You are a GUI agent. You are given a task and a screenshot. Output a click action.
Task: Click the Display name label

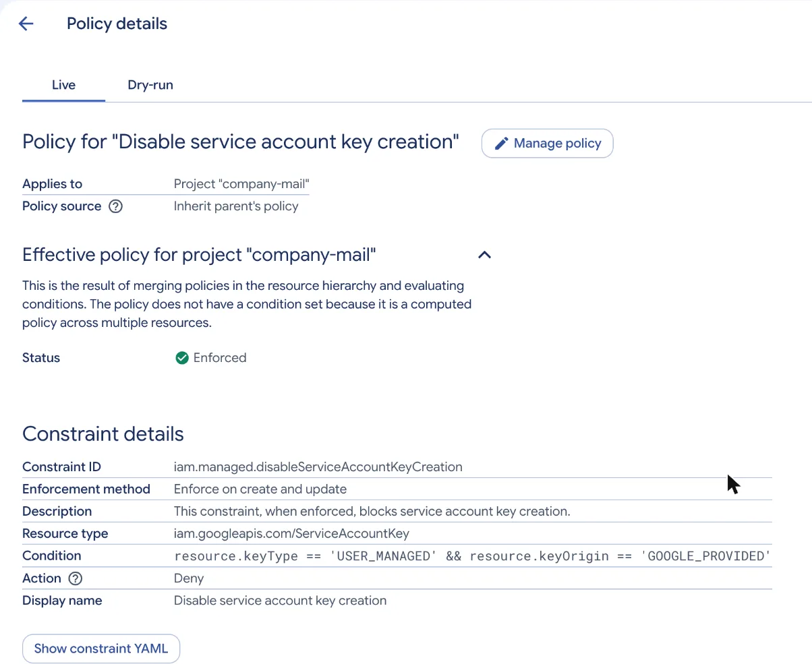tap(62, 601)
